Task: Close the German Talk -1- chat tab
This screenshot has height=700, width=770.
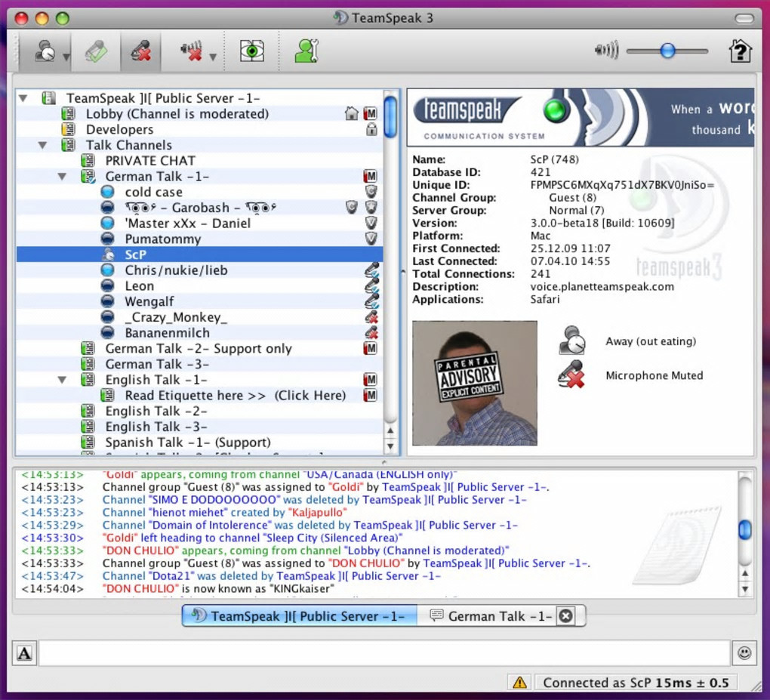Action: coord(565,616)
